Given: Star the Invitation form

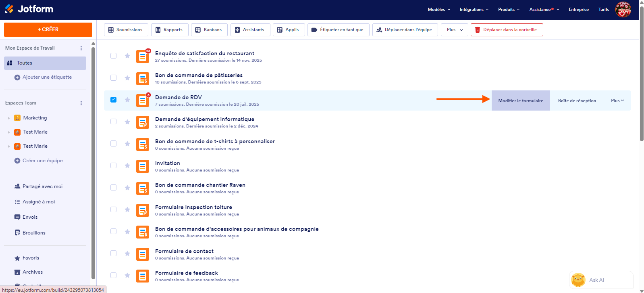Looking at the screenshot, I should 127,165.
